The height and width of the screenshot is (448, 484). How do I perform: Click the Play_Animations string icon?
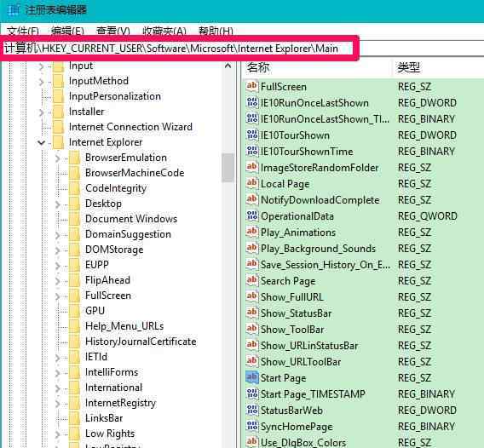point(252,232)
